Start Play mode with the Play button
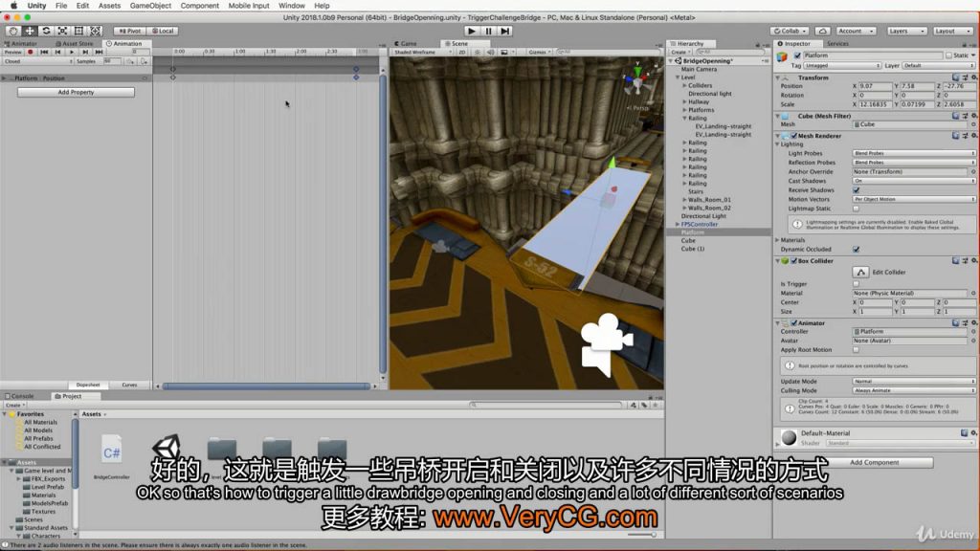The width and height of the screenshot is (980, 551). click(472, 31)
